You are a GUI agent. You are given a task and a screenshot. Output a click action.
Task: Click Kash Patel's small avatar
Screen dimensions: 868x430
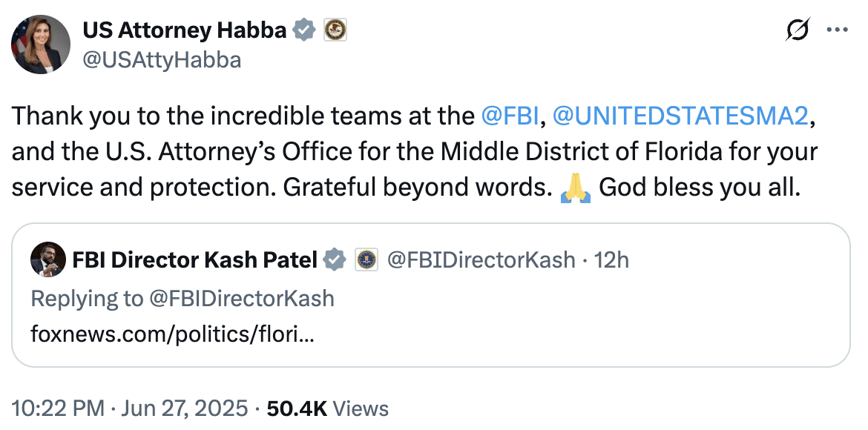tap(47, 259)
